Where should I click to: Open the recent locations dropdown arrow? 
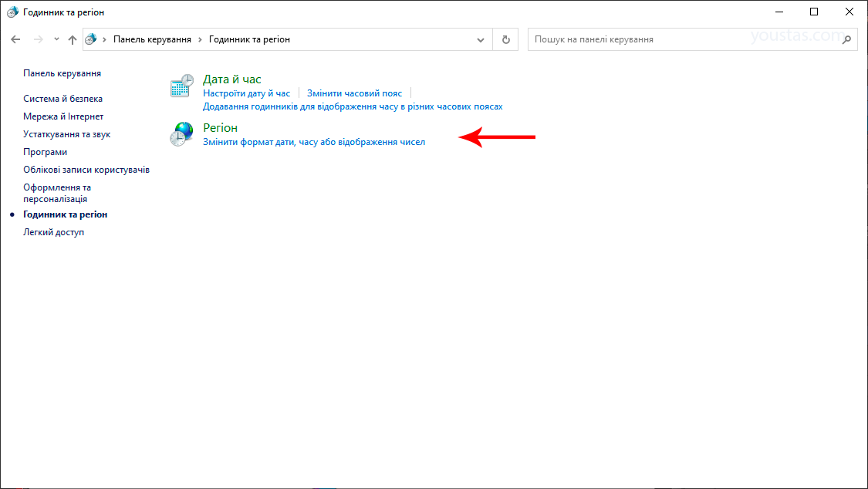[56, 39]
